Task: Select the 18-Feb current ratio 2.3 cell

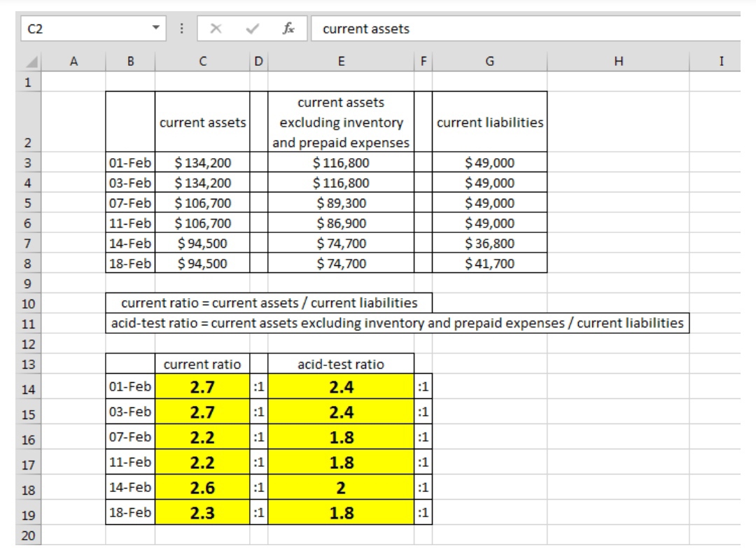Action: pos(202,512)
